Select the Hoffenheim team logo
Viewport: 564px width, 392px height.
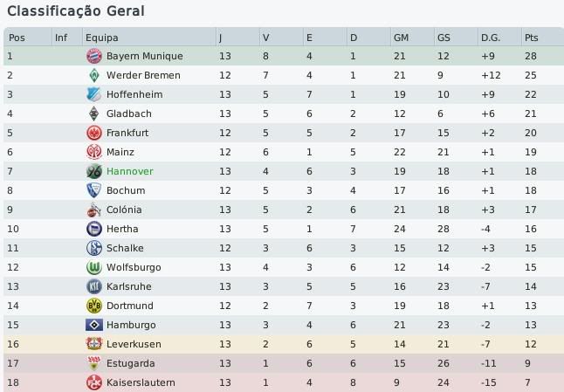(x=93, y=94)
